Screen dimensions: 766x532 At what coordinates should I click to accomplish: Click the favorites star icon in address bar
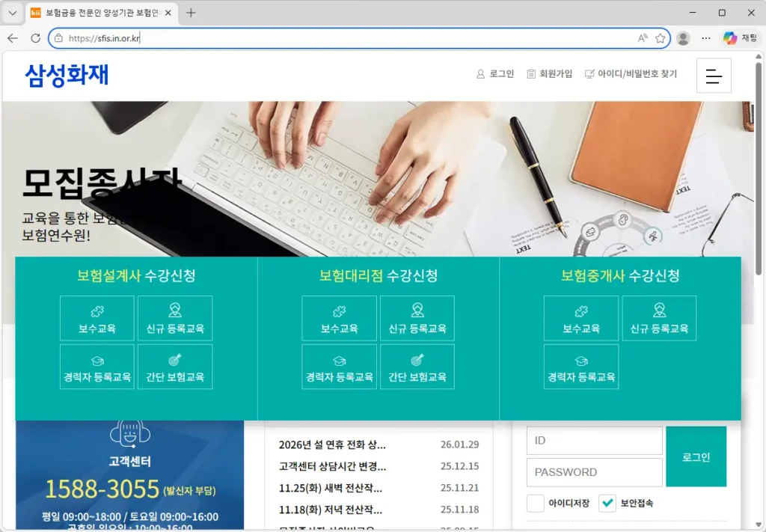[x=661, y=38]
